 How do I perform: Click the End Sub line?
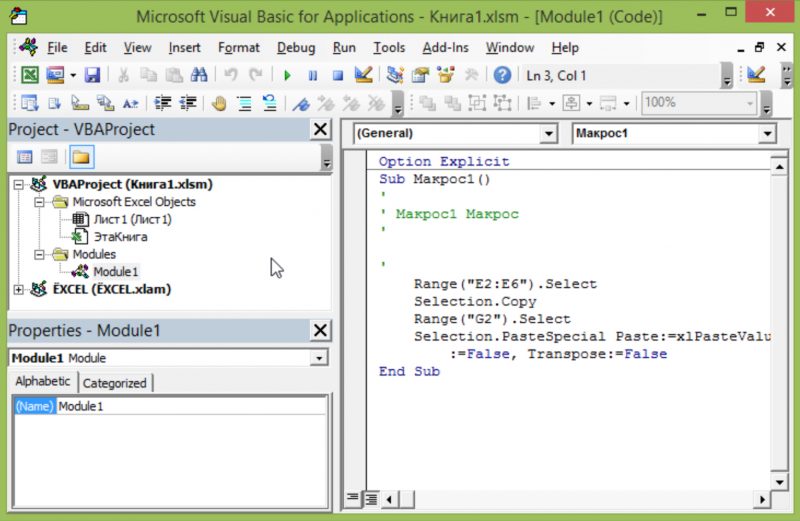pos(409,371)
